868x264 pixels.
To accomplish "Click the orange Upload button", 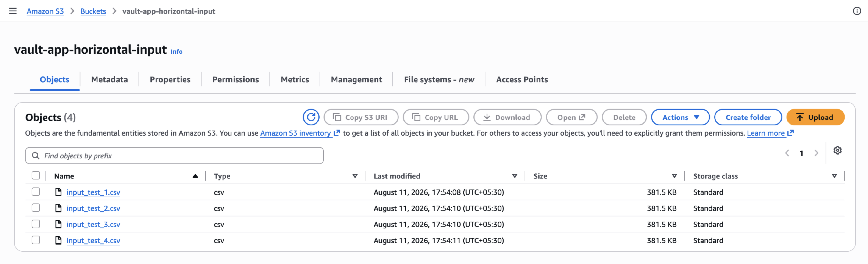I will click(815, 117).
